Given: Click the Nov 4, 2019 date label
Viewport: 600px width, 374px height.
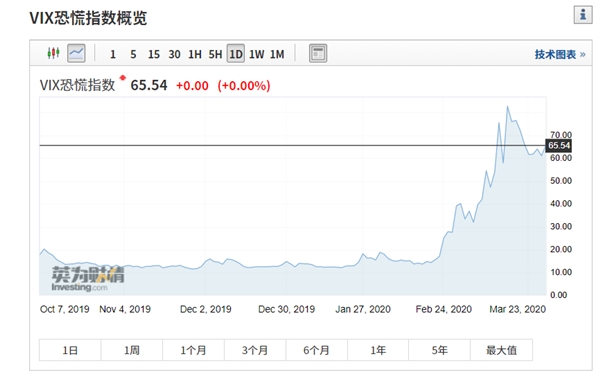Looking at the screenshot, I should click(x=125, y=309).
